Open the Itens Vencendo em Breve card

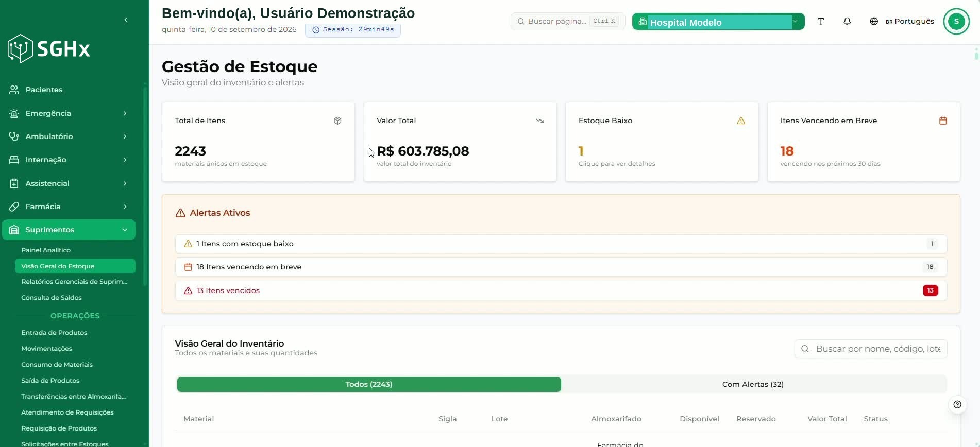[864, 142]
